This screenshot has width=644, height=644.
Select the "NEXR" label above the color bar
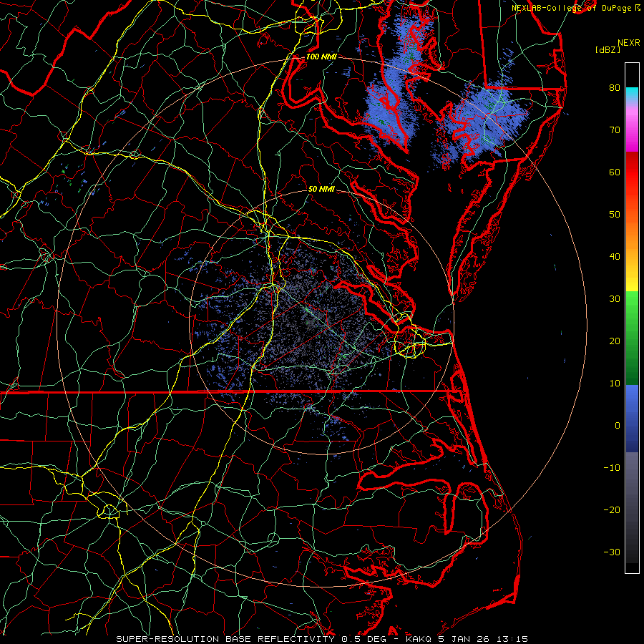[x=628, y=43]
